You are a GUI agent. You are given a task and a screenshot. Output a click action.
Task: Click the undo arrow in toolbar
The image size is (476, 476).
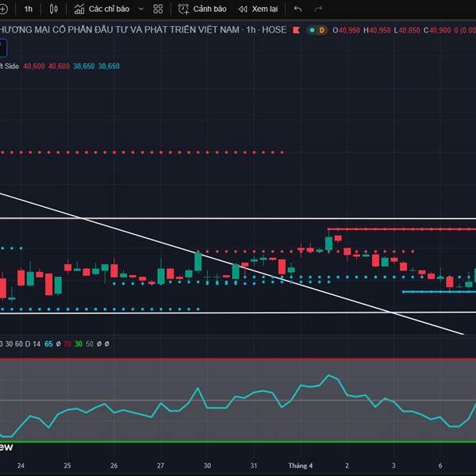tap(297, 9)
